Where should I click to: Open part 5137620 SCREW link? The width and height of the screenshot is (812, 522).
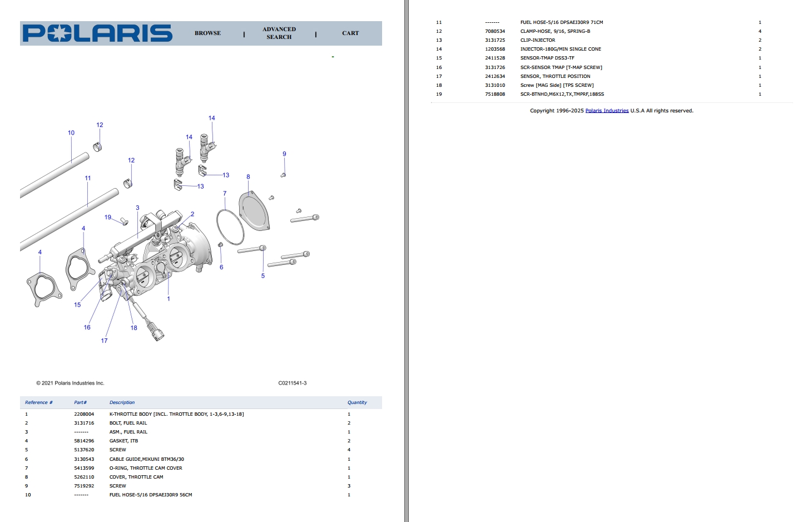tap(83, 449)
